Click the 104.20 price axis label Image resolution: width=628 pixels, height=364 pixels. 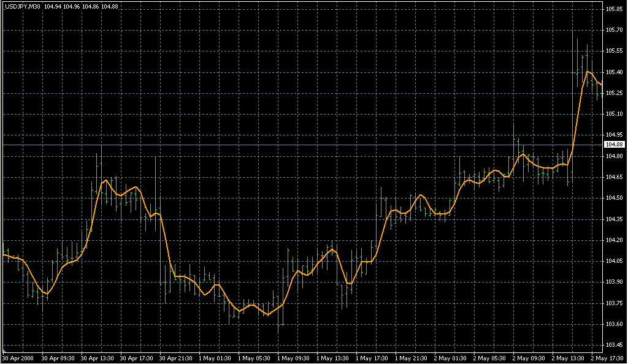(x=614, y=240)
